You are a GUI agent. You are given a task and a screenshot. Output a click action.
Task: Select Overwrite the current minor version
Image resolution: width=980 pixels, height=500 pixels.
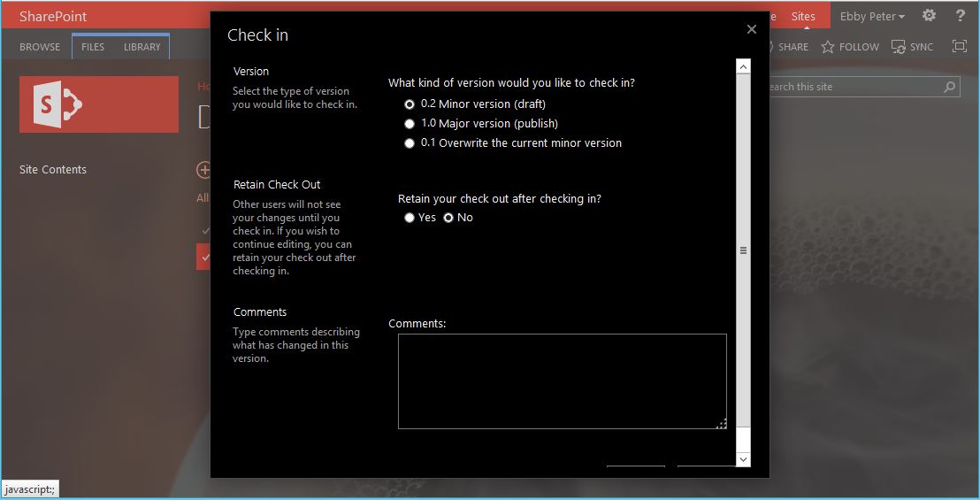410,143
